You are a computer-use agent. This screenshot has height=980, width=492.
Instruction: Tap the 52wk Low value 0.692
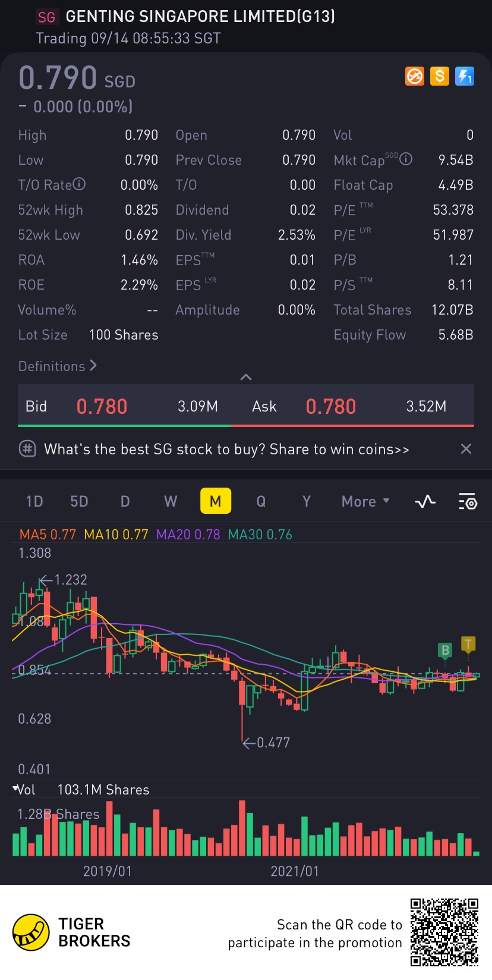(141, 235)
